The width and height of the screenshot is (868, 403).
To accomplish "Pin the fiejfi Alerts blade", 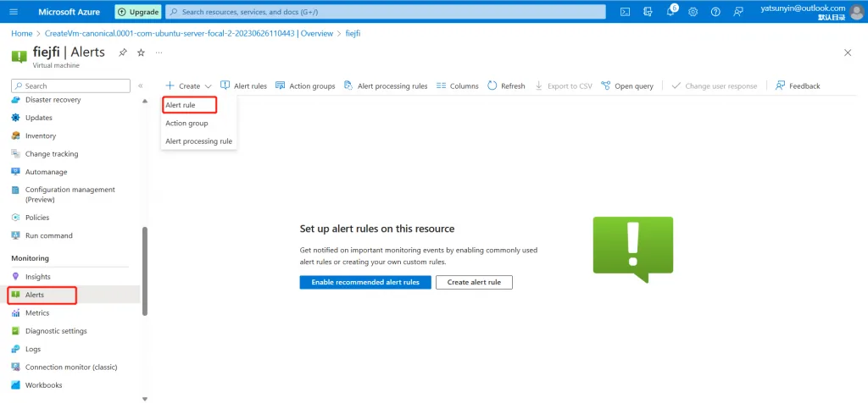I will 123,52.
